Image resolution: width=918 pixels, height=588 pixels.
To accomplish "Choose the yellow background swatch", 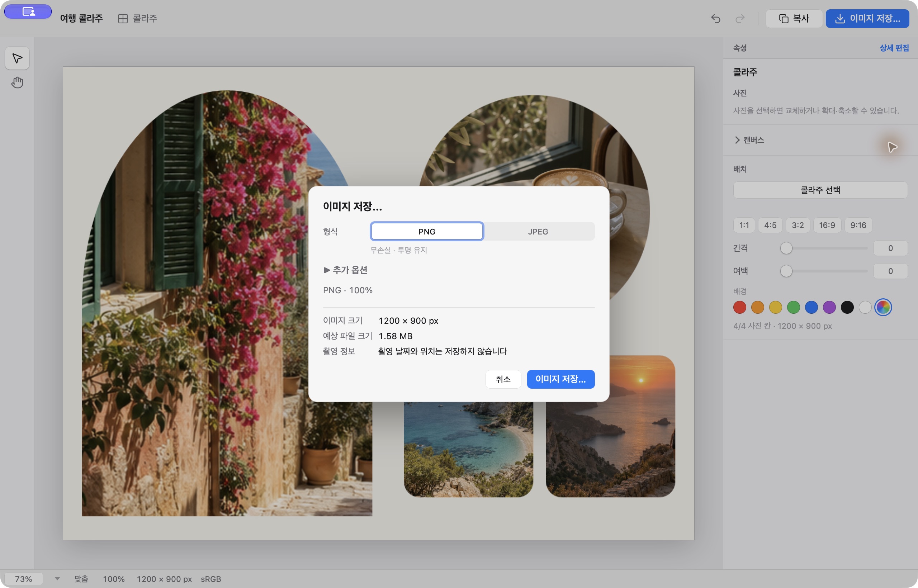I will tap(776, 307).
